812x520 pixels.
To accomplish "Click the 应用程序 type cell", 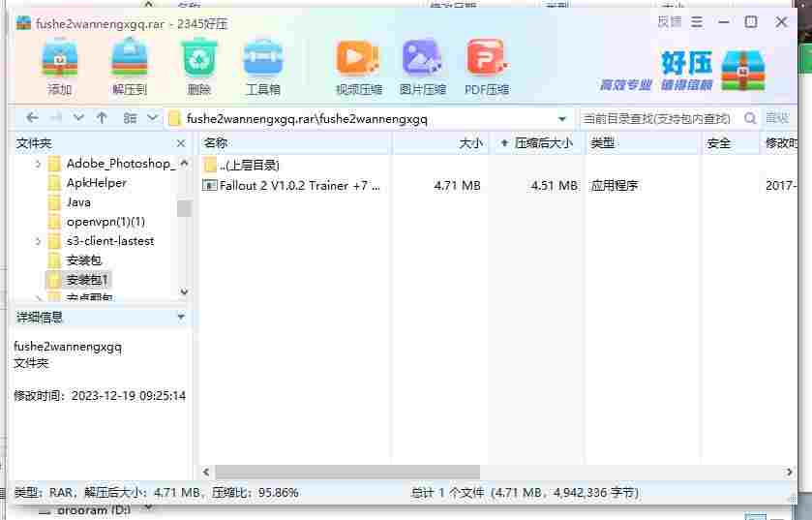I will (615, 185).
